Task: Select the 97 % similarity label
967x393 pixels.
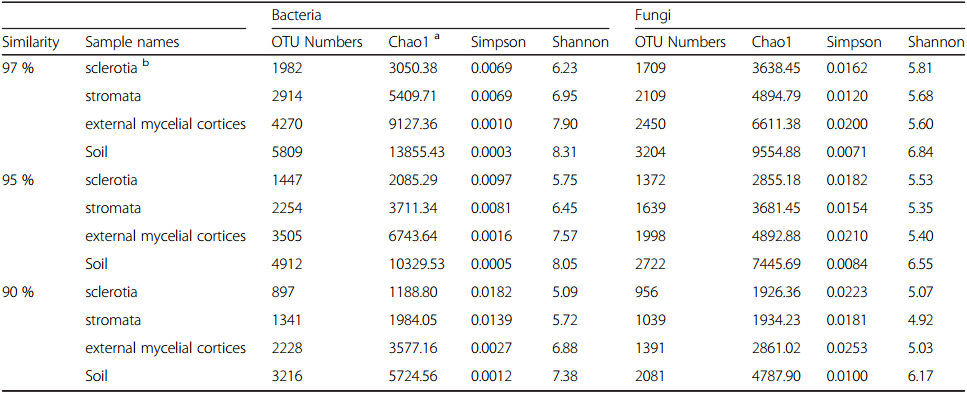Action: 18,68
